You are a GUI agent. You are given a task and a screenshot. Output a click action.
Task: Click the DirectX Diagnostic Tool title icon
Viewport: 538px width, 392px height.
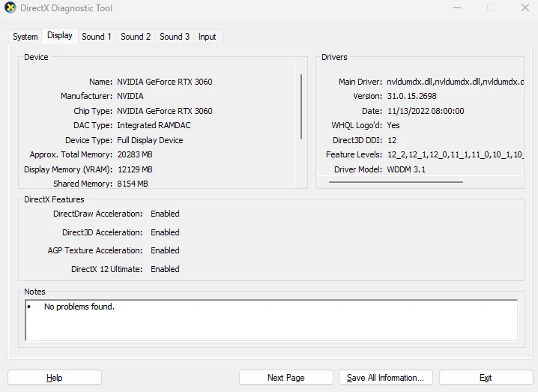pyautogui.click(x=10, y=7)
